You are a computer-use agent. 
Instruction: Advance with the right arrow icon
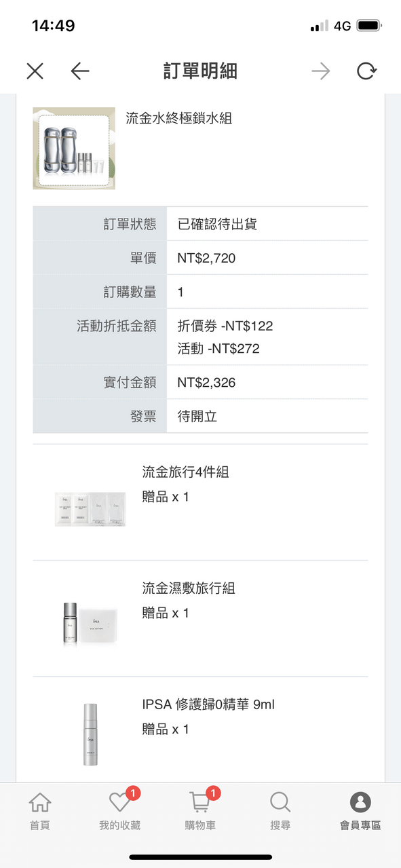tap(320, 71)
